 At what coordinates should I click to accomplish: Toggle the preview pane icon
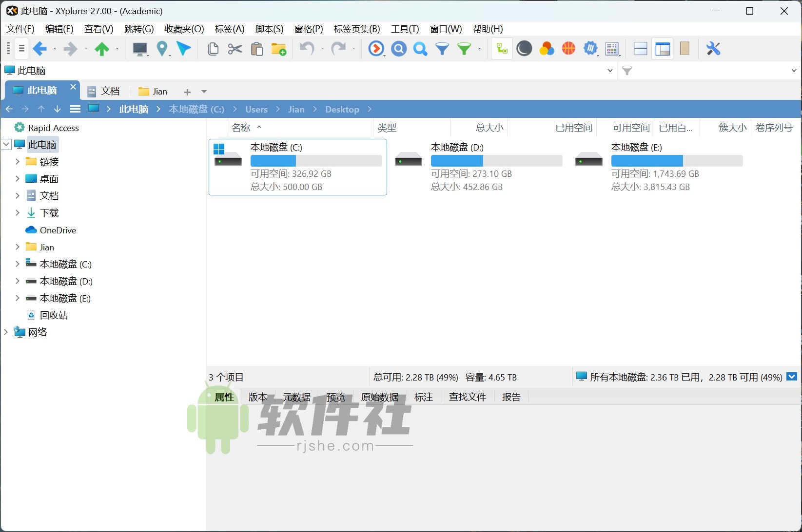coord(662,49)
